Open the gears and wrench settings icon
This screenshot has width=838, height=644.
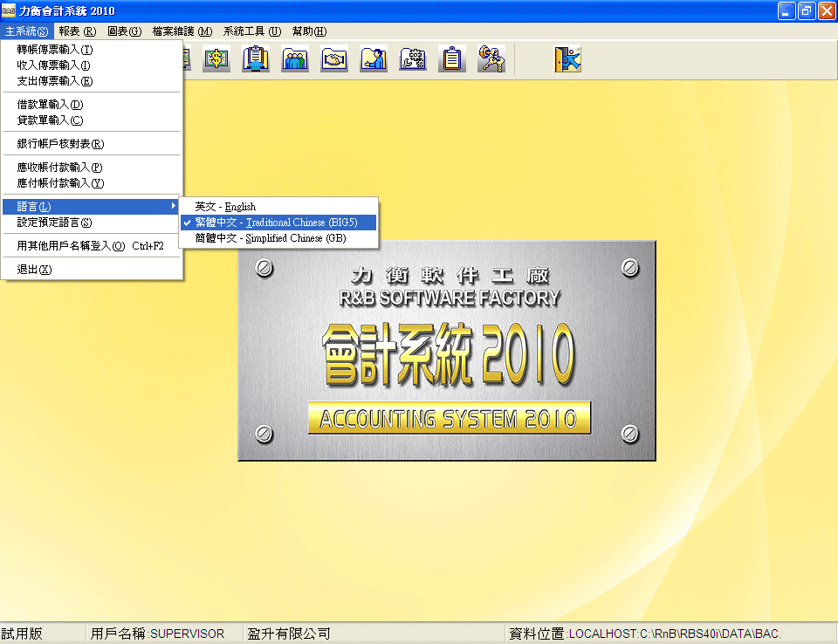[413, 58]
